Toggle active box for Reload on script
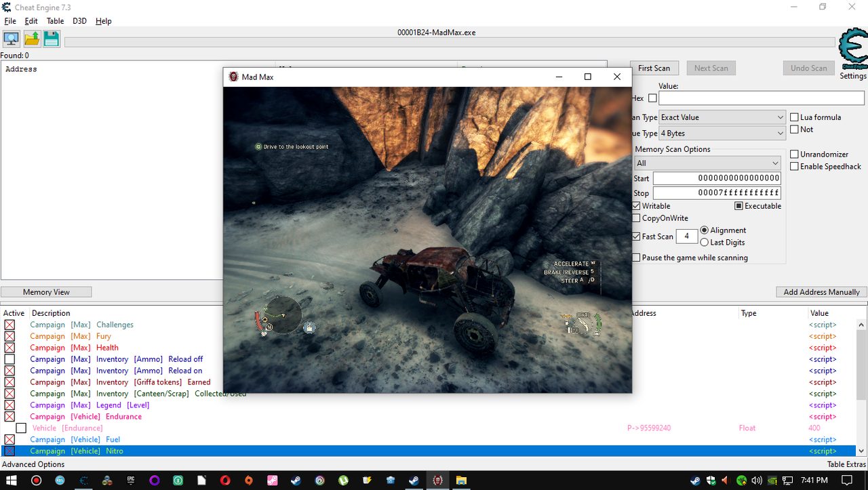The height and width of the screenshot is (490, 868). [9, 371]
